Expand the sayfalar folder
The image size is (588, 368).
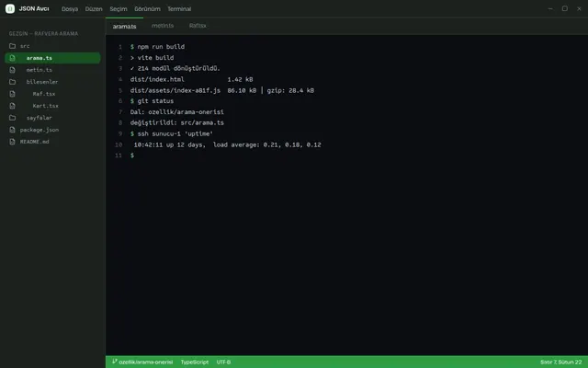coord(52,118)
